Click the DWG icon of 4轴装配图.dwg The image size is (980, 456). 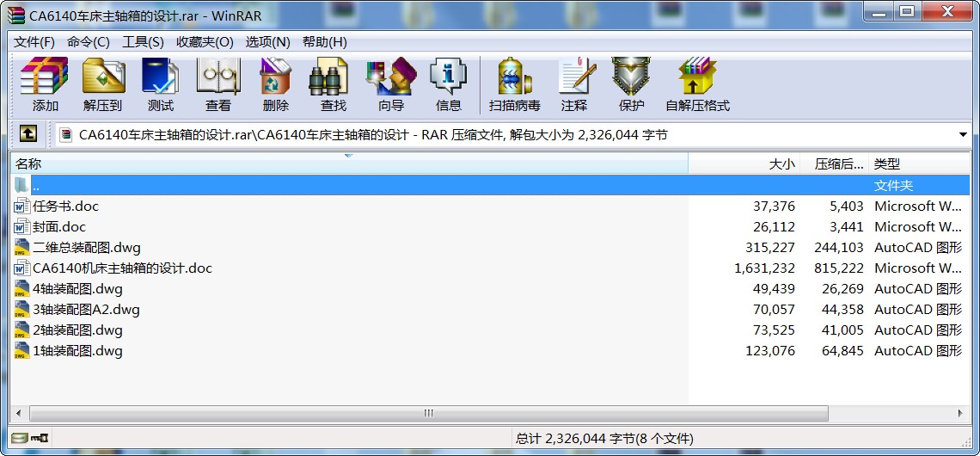(21, 288)
